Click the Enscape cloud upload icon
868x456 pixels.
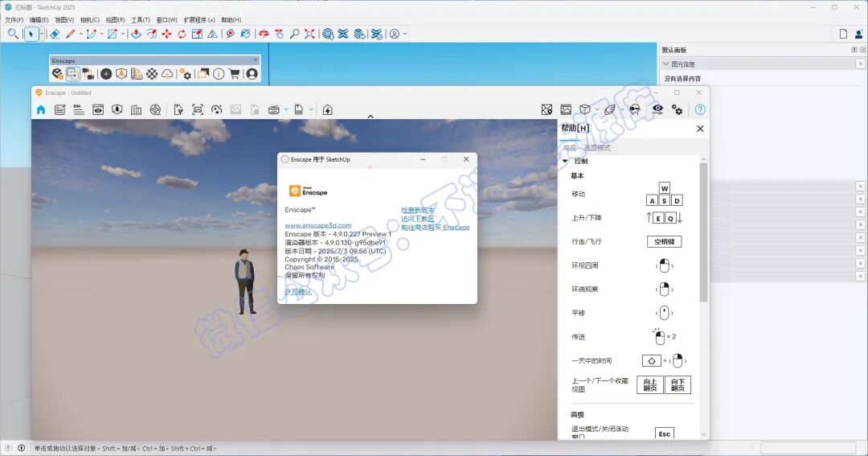(167, 74)
